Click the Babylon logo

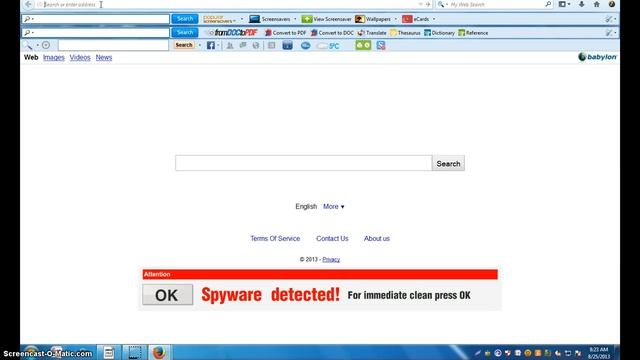tap(597, 57)
